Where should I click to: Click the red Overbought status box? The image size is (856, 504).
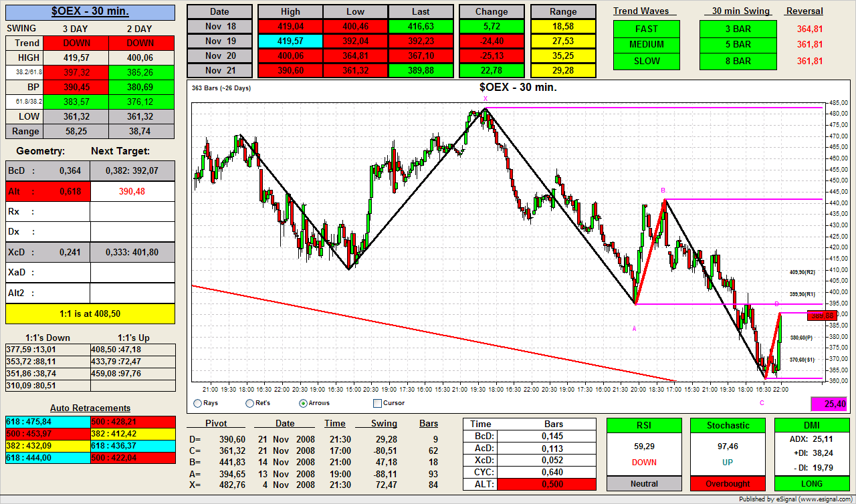click(x=728, y=483)
